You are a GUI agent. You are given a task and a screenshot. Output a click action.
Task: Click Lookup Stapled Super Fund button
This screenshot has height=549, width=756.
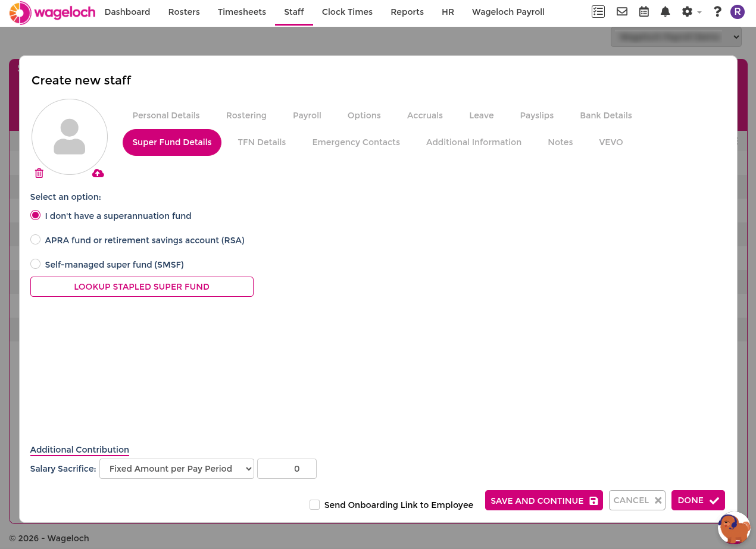coord(142,287)
